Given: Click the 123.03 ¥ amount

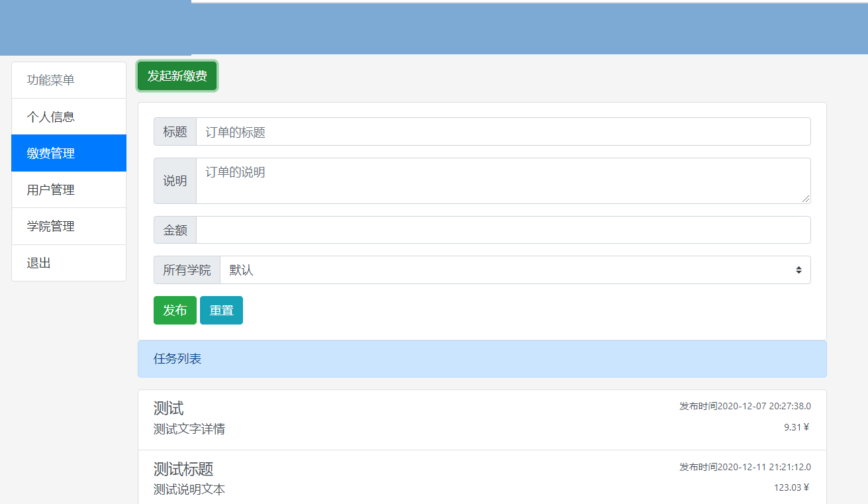Looking at the screenshot, I should pyautogui.click(x=792, y=488).
